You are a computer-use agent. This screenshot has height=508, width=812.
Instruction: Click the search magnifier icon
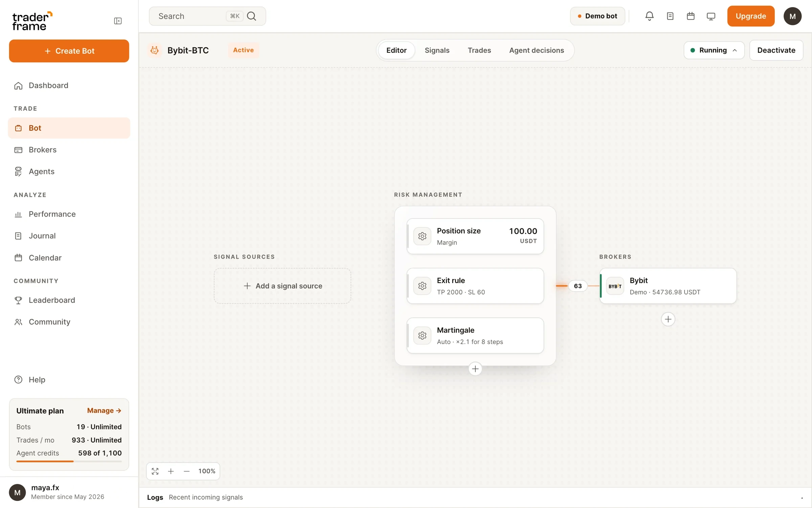[251, 16]
